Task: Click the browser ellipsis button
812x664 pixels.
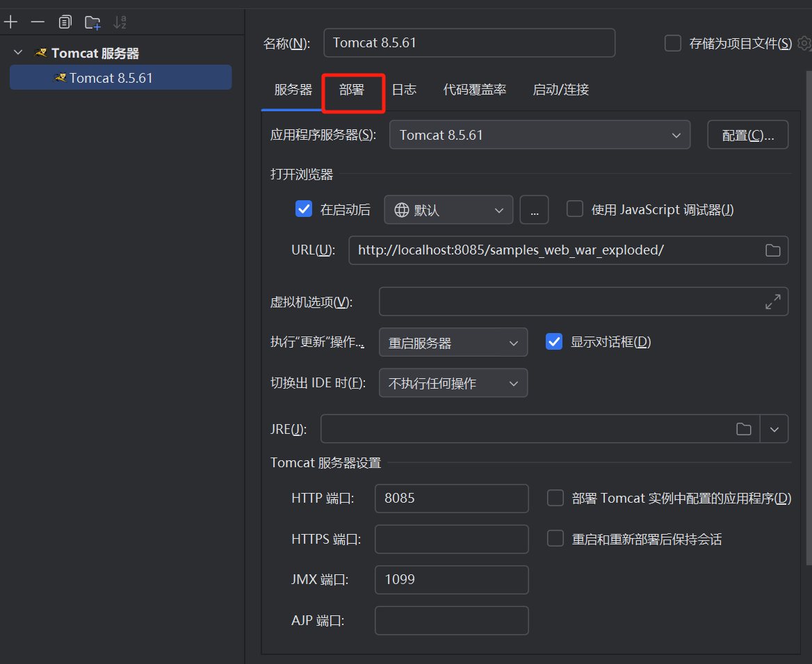Action: pyautogui.click(x=534, y=210)
